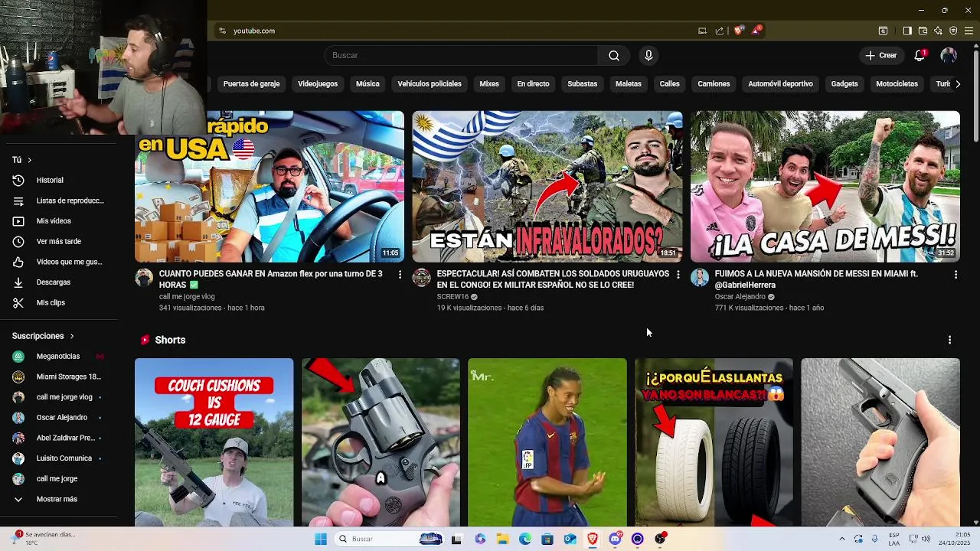
Task: Open Listas de reproducción in sidebar
Action: point(59,201)
